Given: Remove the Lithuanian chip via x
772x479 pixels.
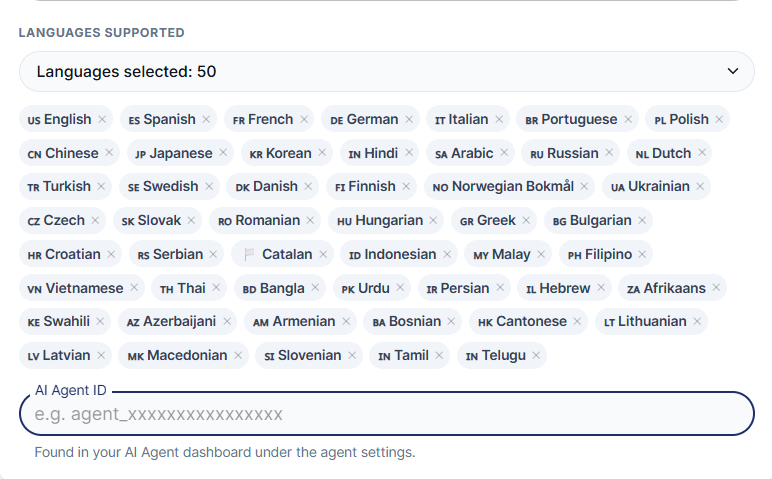Looking at the screenshot, I should (697, 321).
